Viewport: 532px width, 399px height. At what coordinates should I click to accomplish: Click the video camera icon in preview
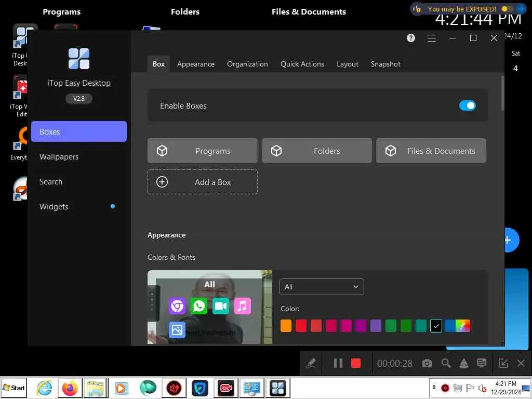coord(220,306)
